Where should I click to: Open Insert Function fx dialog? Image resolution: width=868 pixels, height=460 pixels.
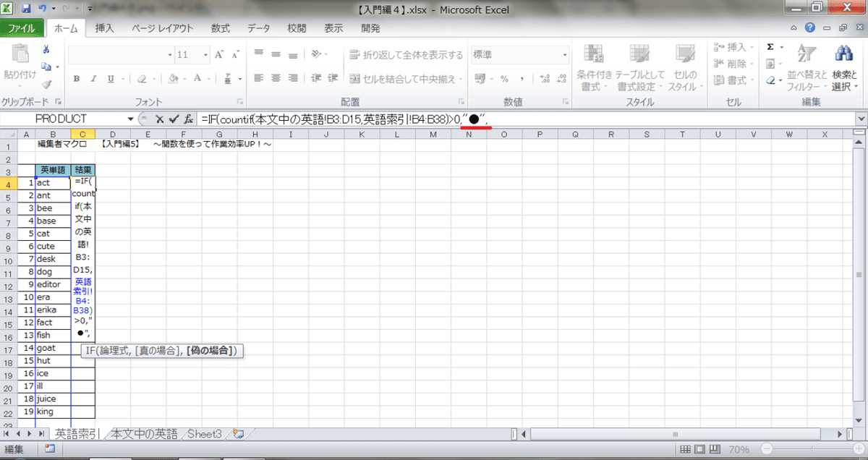click(x=188, y=118)
